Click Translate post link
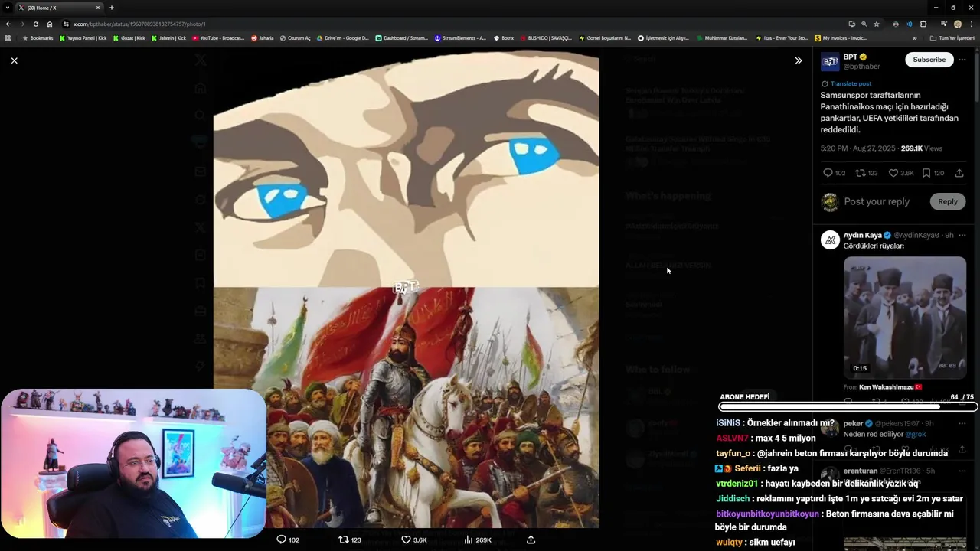The height and width of the screenshot is (551, 980). point(851,83)
